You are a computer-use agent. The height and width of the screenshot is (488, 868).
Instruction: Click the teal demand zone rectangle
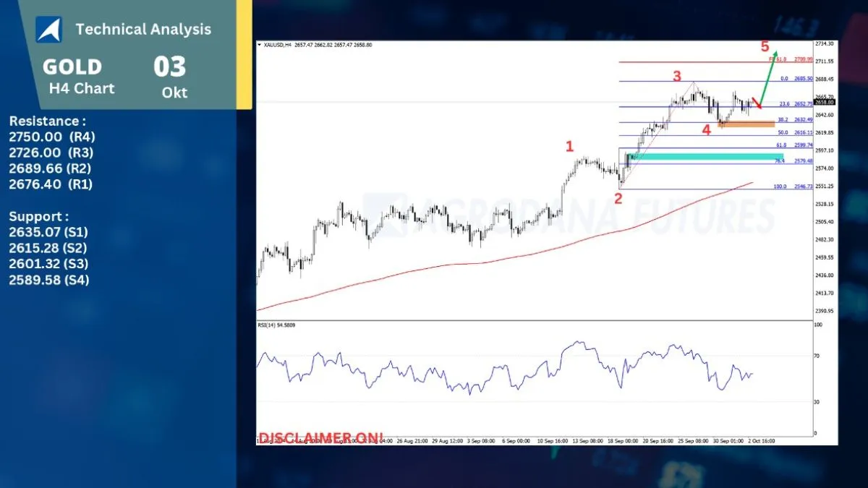(x=707, y=157)
